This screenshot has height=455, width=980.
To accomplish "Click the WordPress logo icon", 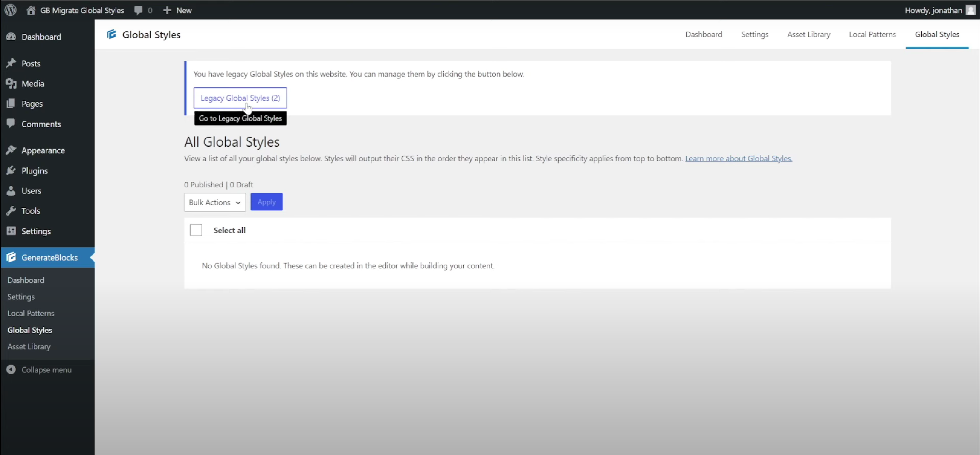I will [x=10, y=10].
